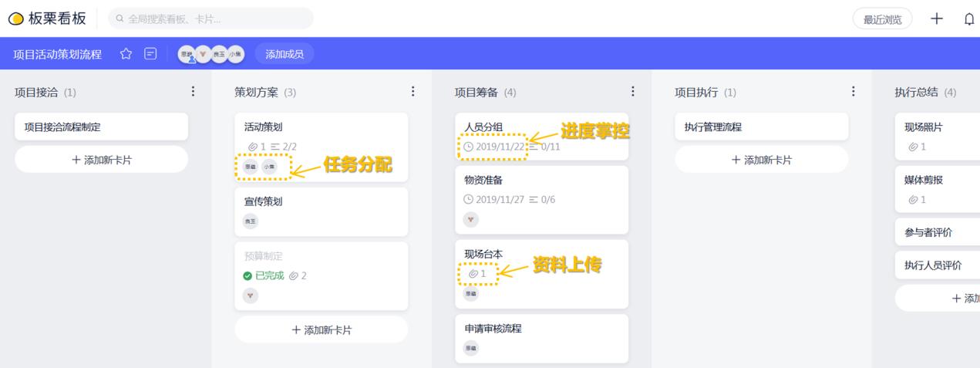Click attachment icon on 媒体剪报 card
This screenshot has height=368, width=980.
tap(914, 199)
